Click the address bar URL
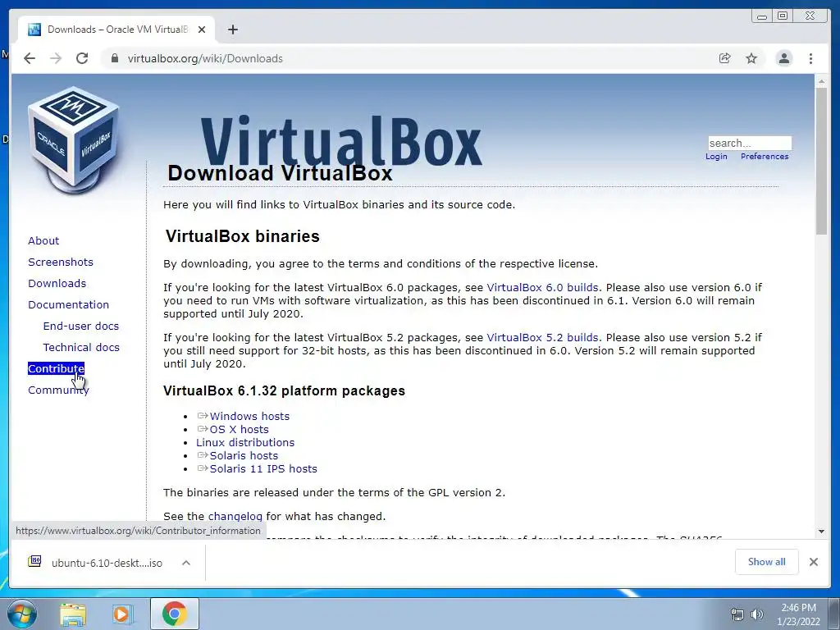840x630 pixels. (205, 58)
